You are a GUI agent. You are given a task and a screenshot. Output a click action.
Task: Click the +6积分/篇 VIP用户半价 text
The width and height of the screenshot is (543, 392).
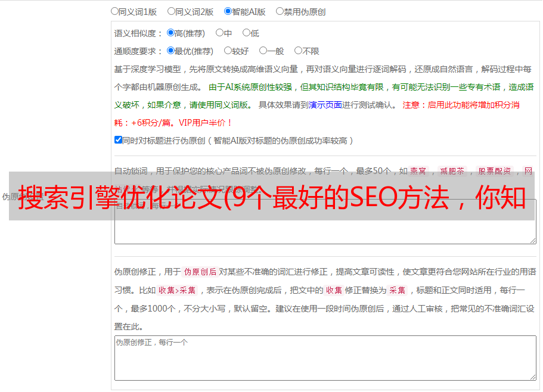pyautogui.click(x=181, y=123)
